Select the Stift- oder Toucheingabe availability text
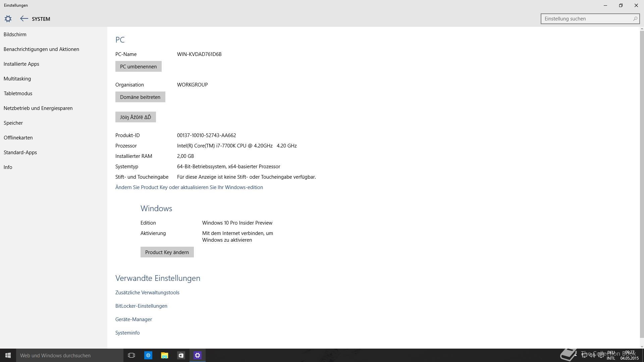 click(x=247, y=177)
